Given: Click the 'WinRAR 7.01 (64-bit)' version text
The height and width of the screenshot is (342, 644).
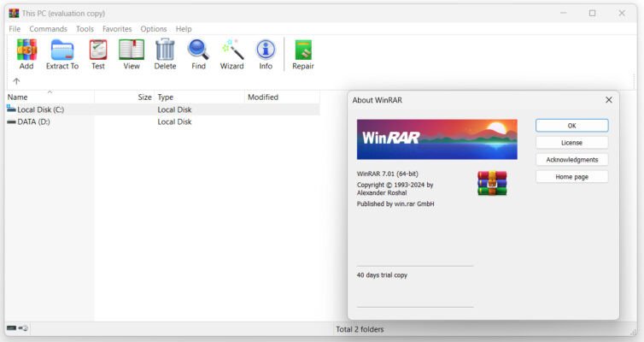Looking at the screenshot, I should (388, 174).
